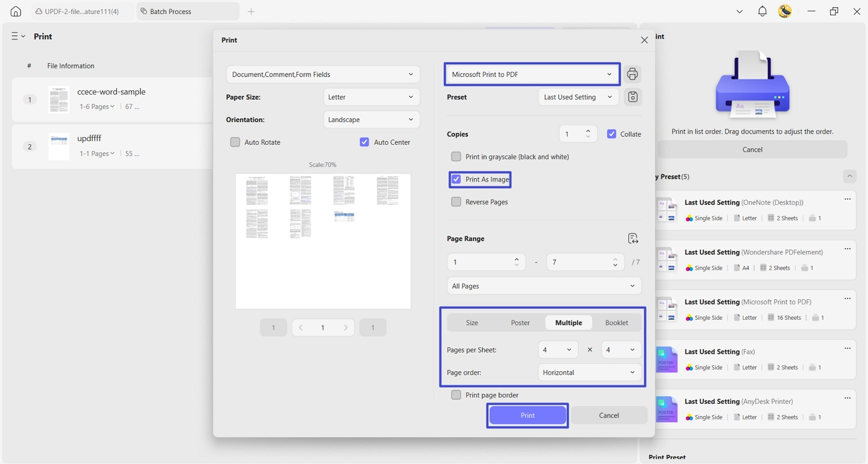Select the ccece-word-sample file thumbnail
868x464 pixels.
click(59, 99)
